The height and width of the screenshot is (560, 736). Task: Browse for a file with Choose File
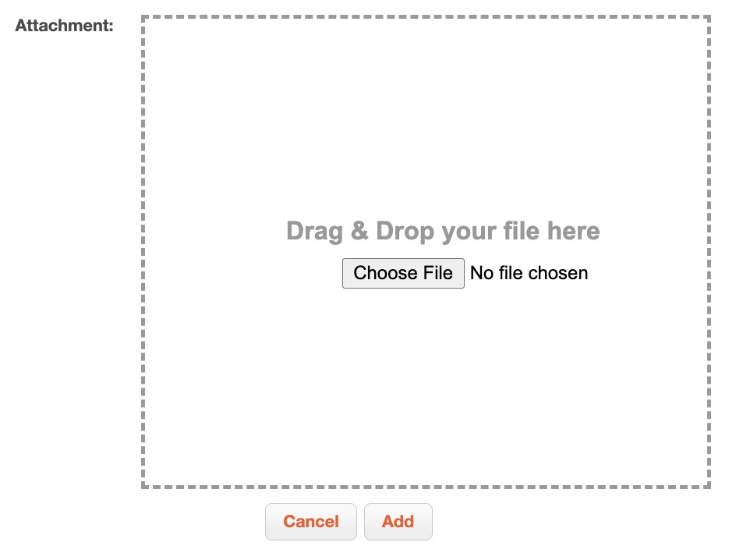pyautogui.click(x=403, y=273)
